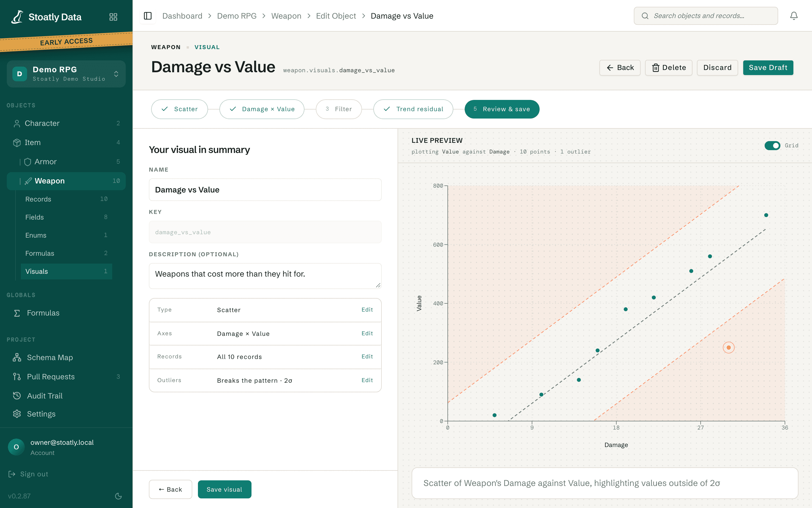Click header Back arrow button
Viewport: 812px width, 508px height.
coord(620,67)
